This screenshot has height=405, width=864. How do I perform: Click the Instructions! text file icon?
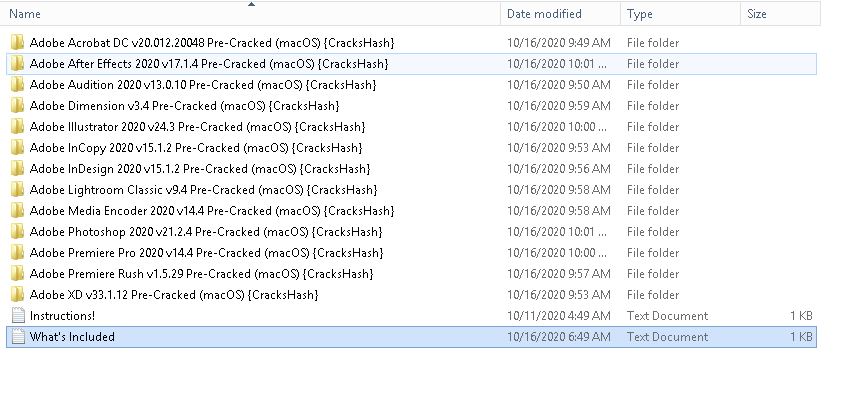coord(17,316)
